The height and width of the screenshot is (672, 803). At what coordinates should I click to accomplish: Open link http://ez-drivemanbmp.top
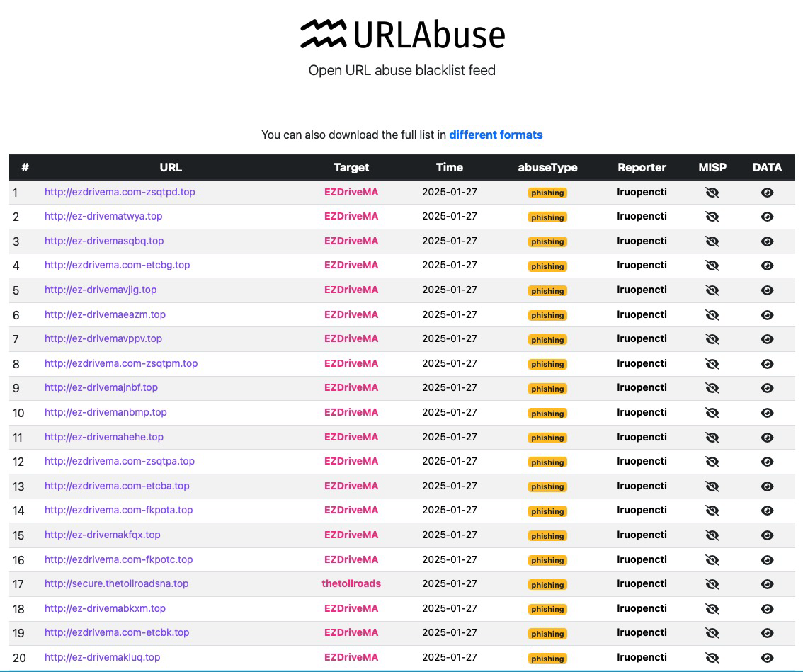(x=106, y=412)
